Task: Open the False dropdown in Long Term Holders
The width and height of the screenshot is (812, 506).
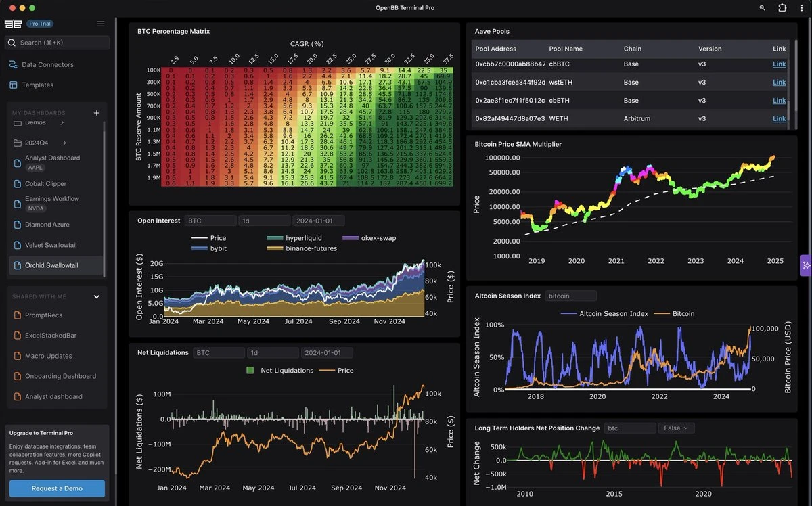Action: click(676, 428)
